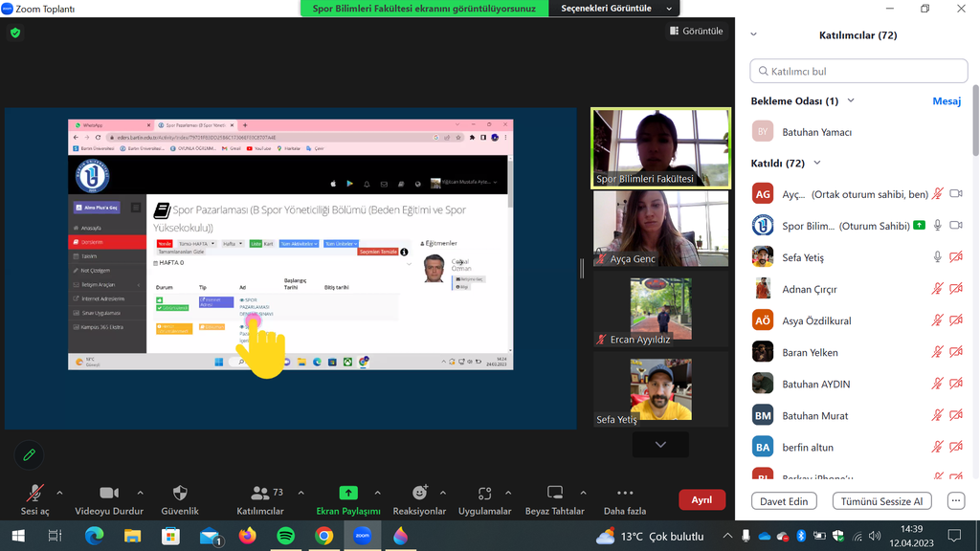Click the Davet Edin button

[x=784, y=501]
